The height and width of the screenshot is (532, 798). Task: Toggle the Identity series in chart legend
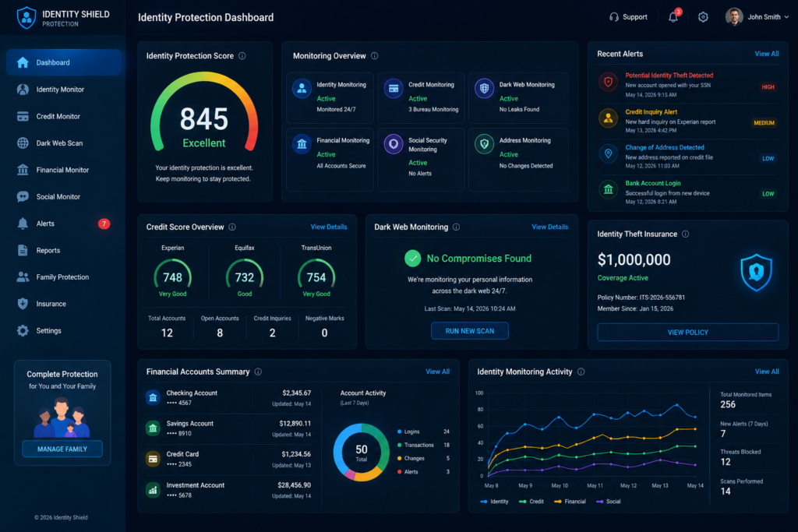494,502
